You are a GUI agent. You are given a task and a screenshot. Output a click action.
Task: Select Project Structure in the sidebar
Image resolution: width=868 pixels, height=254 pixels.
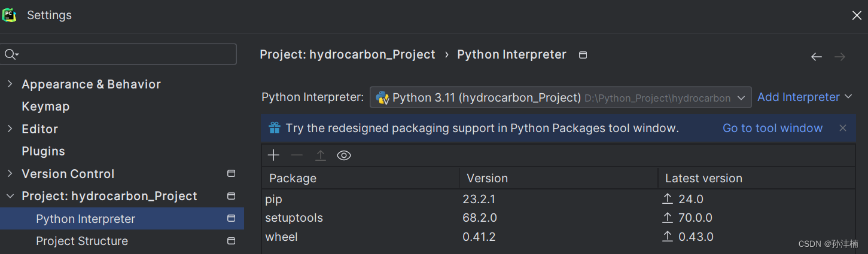tap(82, 241)
